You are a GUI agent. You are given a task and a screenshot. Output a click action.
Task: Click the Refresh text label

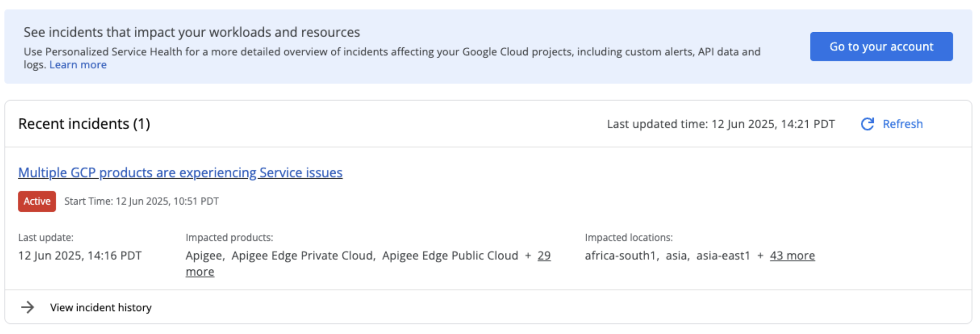(x=902, y=124)
